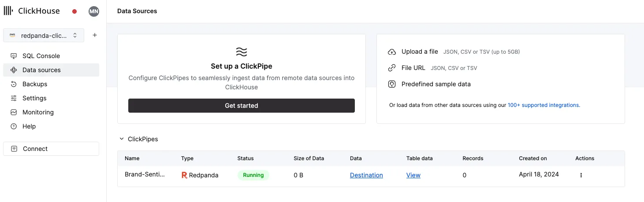This screenshot has width=644, height=202.
Task: Click the Data Sources page heading
Action: [x=137, y=11]
